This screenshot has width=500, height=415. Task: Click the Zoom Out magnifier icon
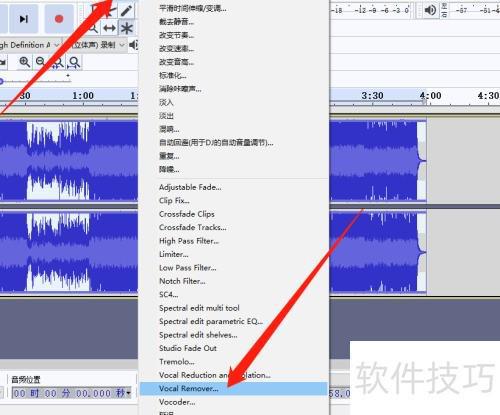click(41, 62)
